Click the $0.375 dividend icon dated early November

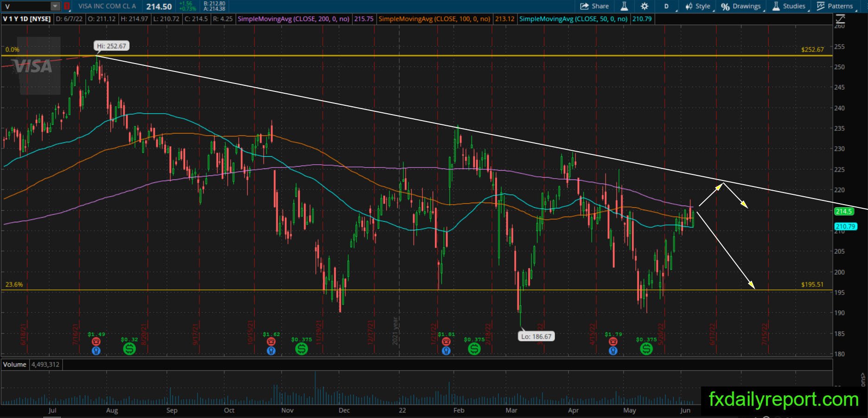[301, 349]
